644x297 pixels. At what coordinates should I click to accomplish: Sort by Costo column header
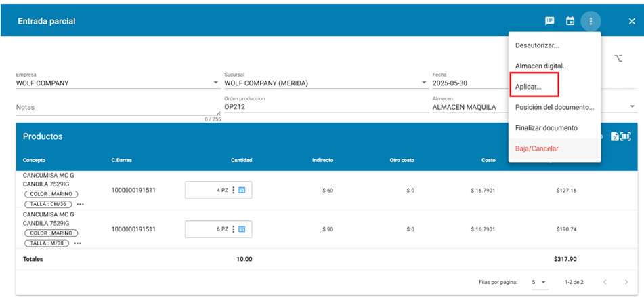(488, 160)
